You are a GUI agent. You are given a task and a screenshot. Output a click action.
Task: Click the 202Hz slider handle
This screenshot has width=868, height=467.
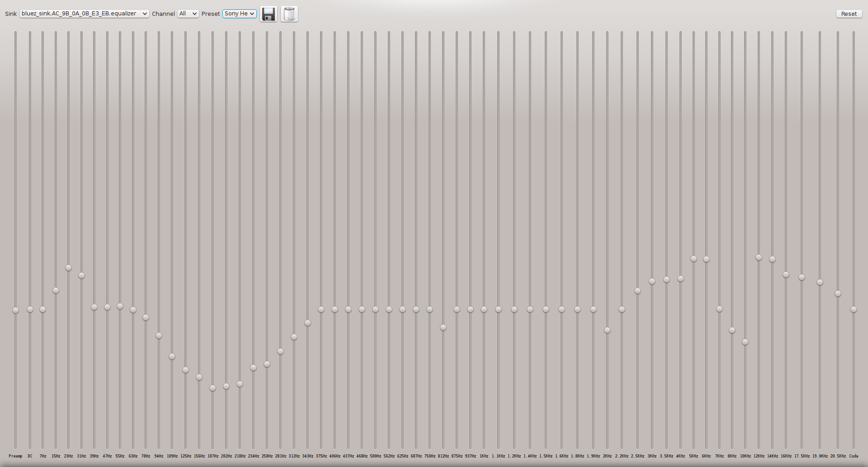226,386
